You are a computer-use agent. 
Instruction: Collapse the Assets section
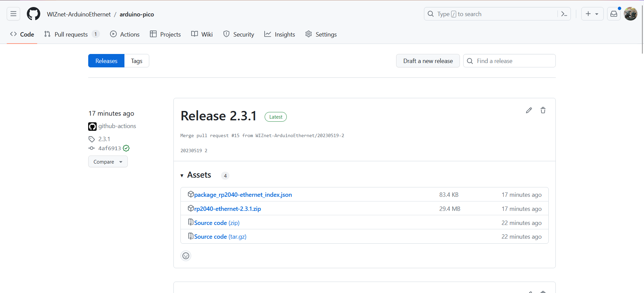click(196, 175)
